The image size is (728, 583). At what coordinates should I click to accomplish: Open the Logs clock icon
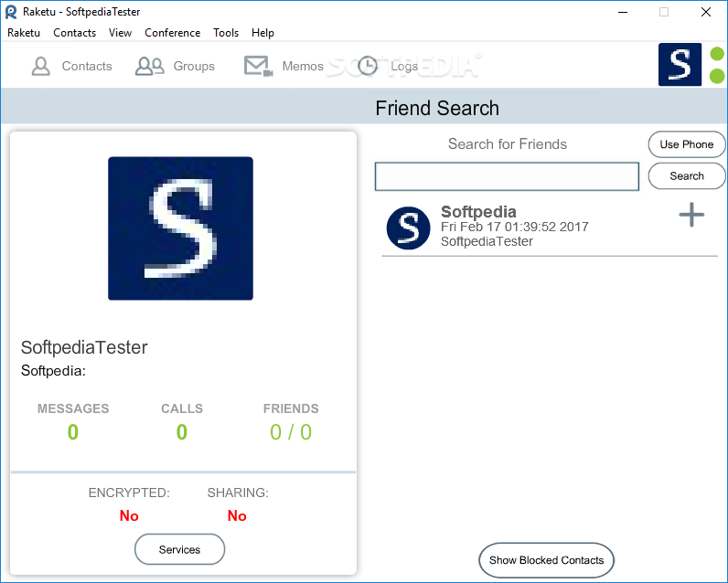point(368,66)
